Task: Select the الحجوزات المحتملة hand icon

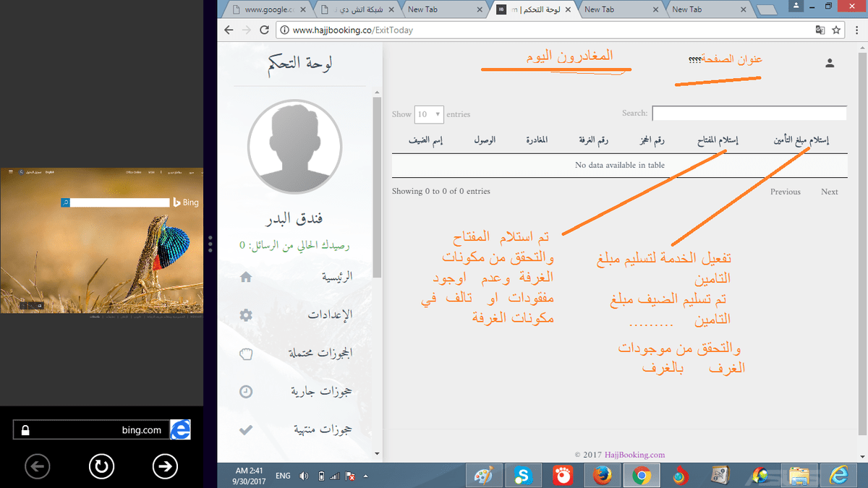Action: click(x=245, y=354)
